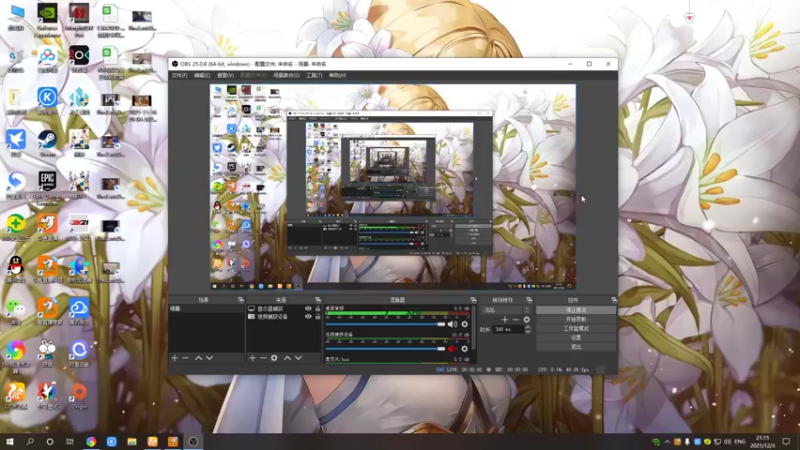Move selected source up in Sources panel
800x450 pixels.
coord(287,358)
